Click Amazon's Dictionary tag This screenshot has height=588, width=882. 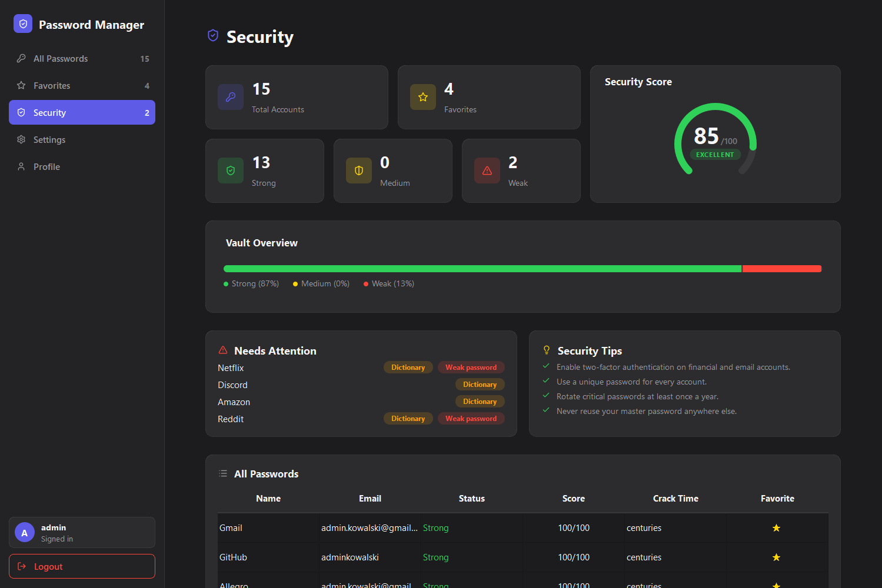point(480,402)
